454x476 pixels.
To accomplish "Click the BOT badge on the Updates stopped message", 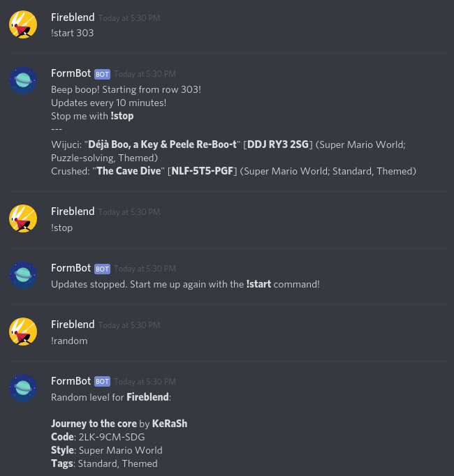I will click(102, 269).
